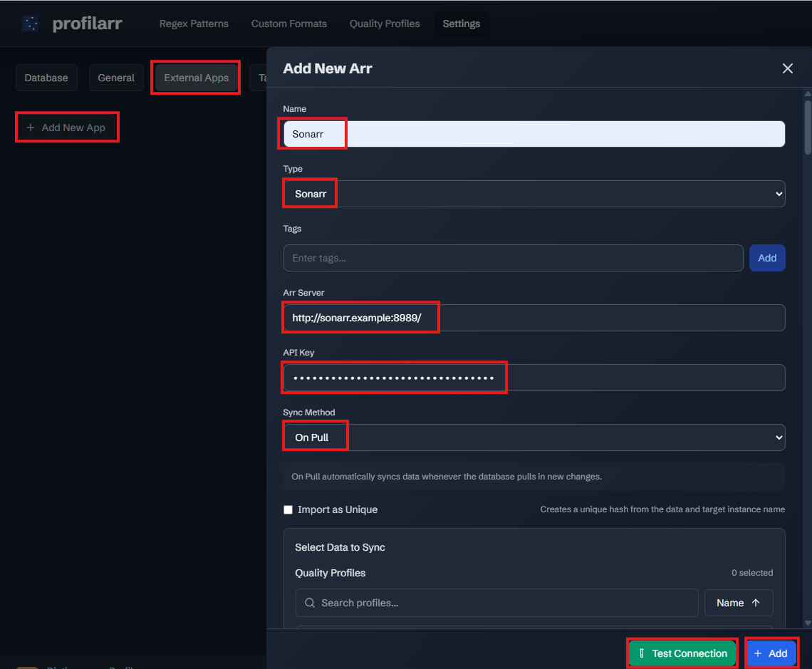
Task: Click the Add button next to tags field
Action: [767, 258]
